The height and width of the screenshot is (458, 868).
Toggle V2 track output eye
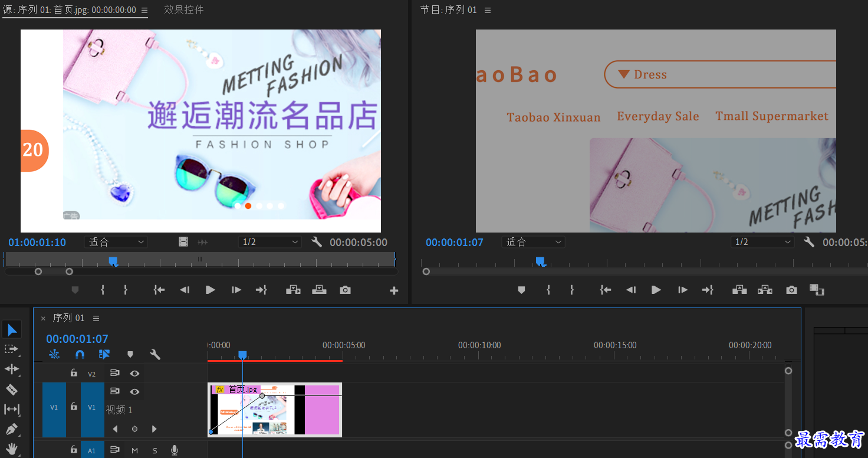134,373
